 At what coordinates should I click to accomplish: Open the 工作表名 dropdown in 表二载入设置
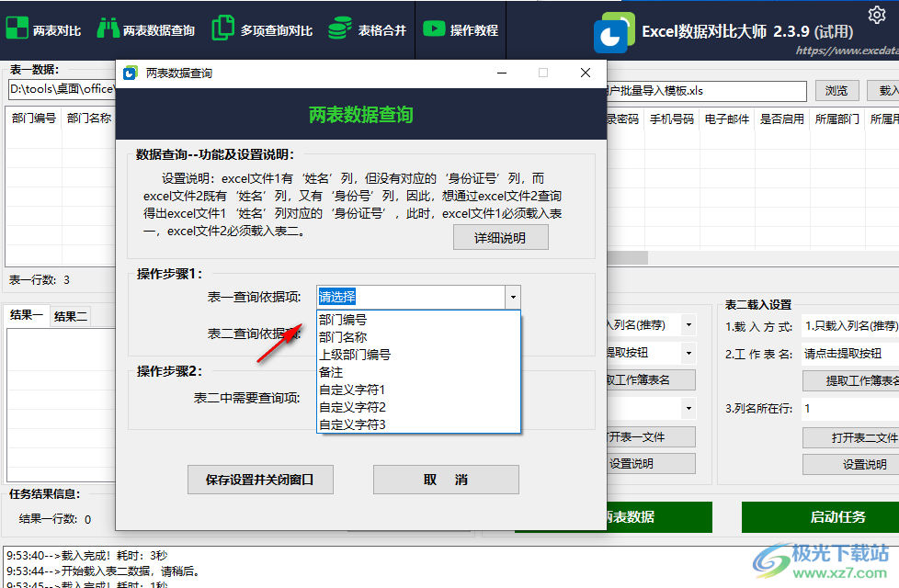850,354
